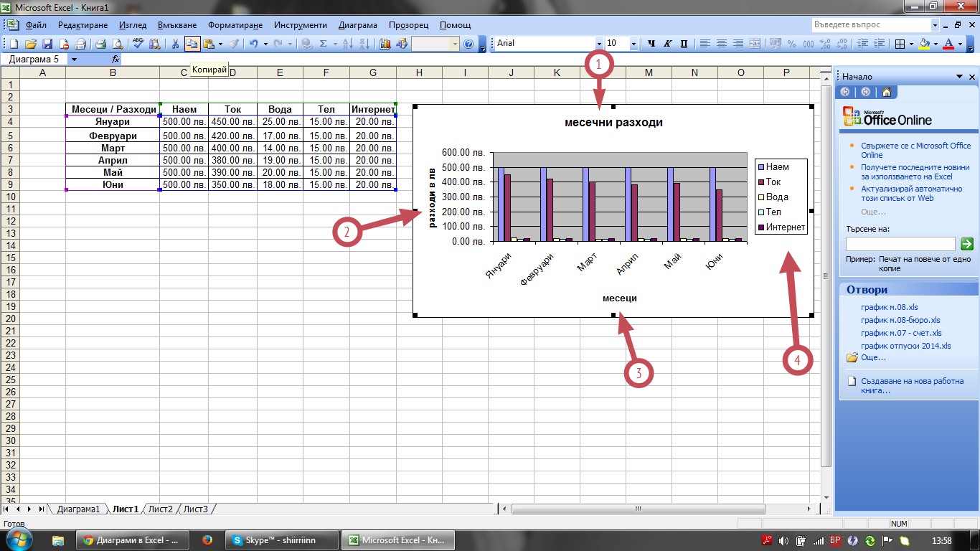This screenshot has width=980, height=551.
Task: Open the Вмъкване menu
Action: pyautogui.click(x=177, y=25)
